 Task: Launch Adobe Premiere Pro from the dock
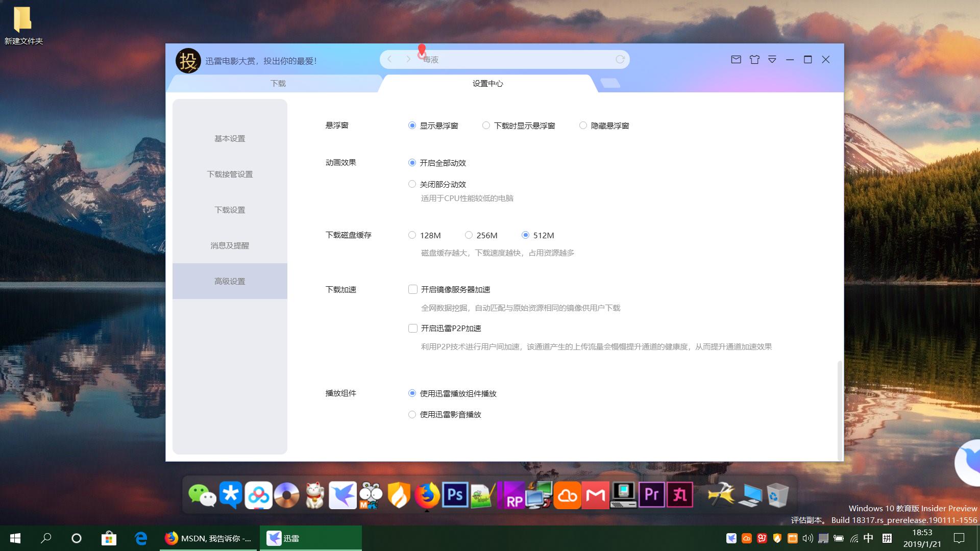[x=652, y=494]
